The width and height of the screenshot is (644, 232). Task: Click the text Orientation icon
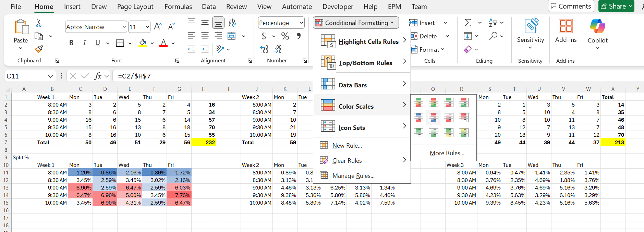tap(220, 49)
